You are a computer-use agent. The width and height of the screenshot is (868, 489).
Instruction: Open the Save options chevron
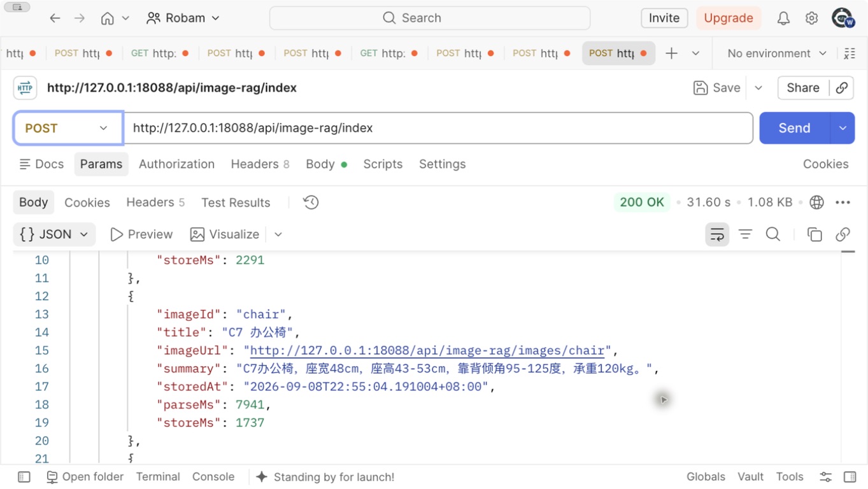pos(758,88)
